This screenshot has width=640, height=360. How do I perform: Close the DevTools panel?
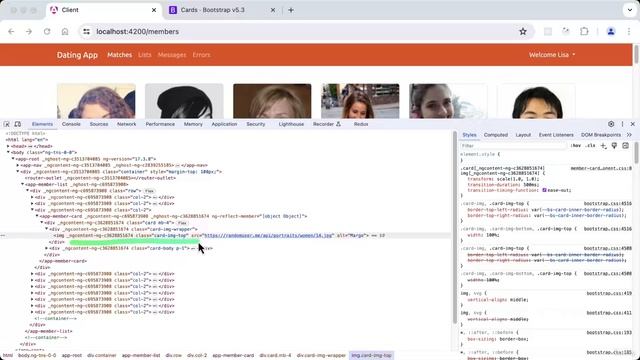pyautogui.click(x=633, y=124)
